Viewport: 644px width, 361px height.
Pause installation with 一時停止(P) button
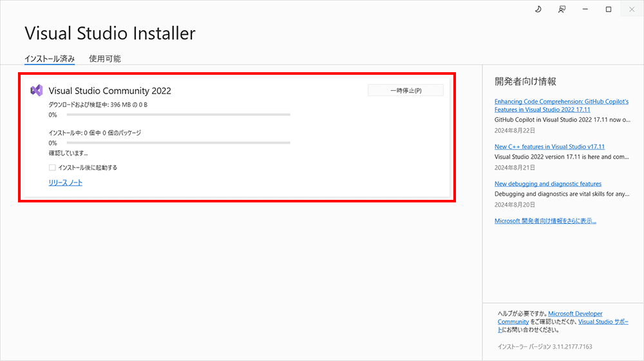[406, 90]
